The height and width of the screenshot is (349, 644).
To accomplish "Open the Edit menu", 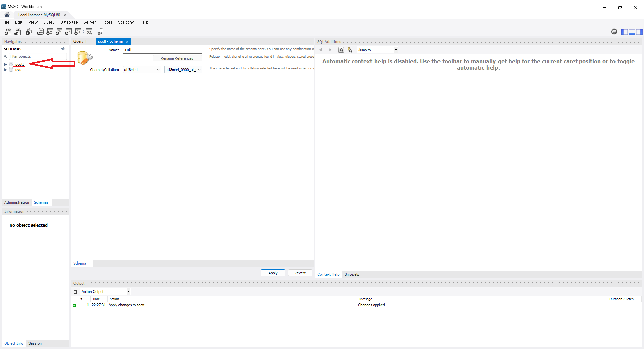I will tap(19, 22).
